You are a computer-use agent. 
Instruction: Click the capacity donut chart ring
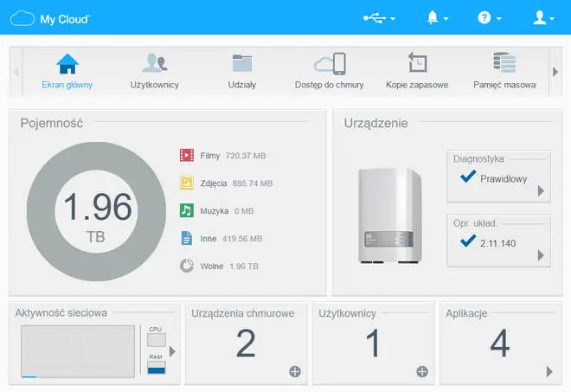click(x=41, y=211)
